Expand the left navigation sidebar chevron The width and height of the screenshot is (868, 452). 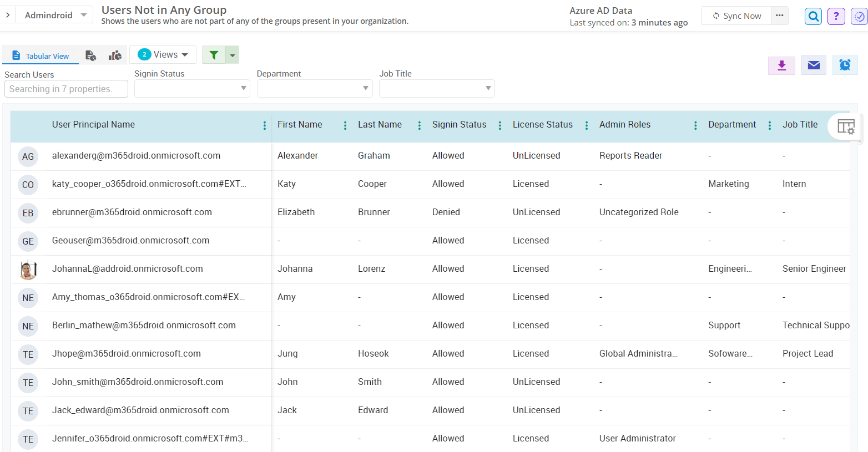(x=8, y=14)
